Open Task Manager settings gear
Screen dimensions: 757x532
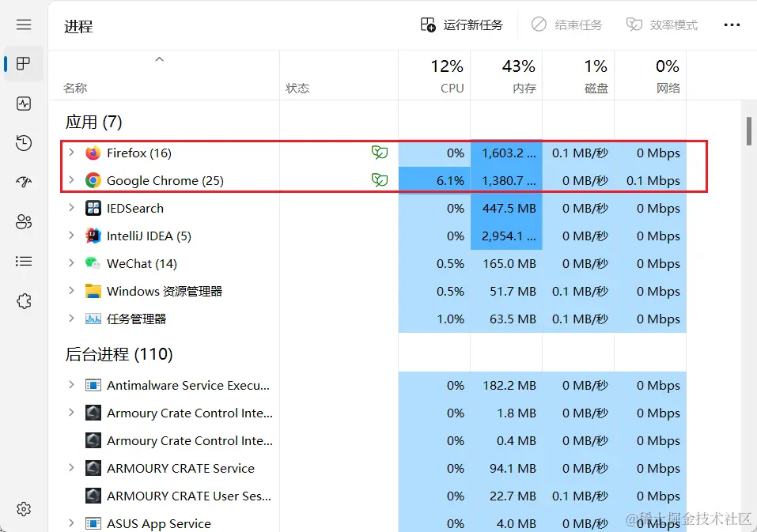[x=24, y=509]
